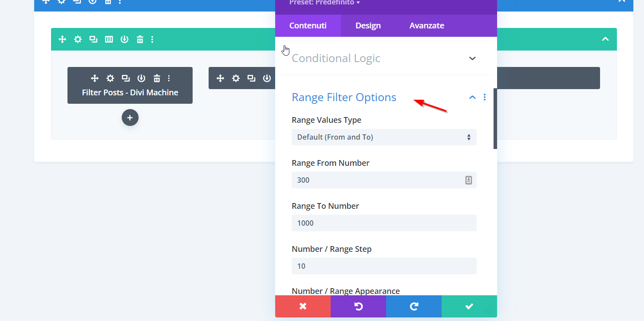This screenshot has width=644, height=321.
Task: Open row settings gear in green bar
Action: [78, 39]
